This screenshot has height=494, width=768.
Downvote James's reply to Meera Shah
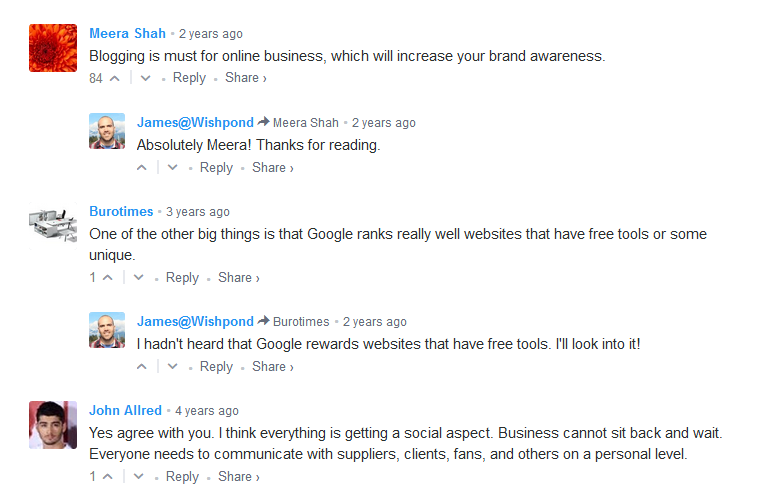point(173,168)
